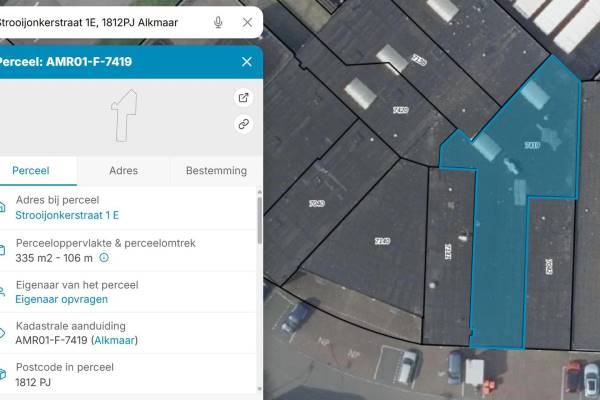Switch to the Adres tab
Viewport: 600px width, 400px height.
pyautogui.click(x=123, y=171)
